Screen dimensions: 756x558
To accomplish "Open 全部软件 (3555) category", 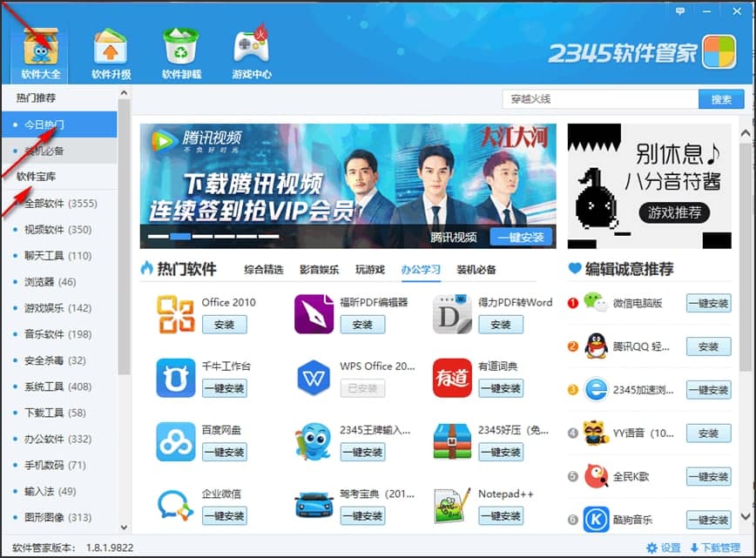I will click(x=59, y=204).
